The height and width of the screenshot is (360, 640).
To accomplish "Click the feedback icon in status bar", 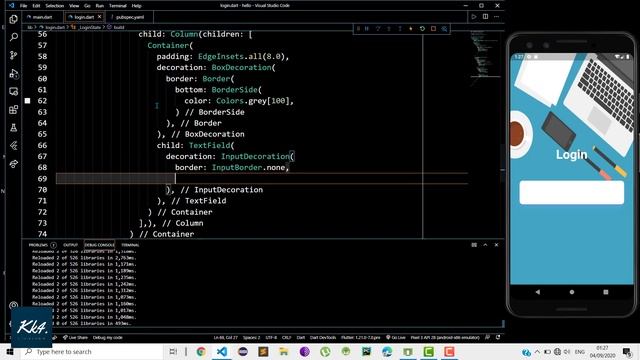I will 487,338.
